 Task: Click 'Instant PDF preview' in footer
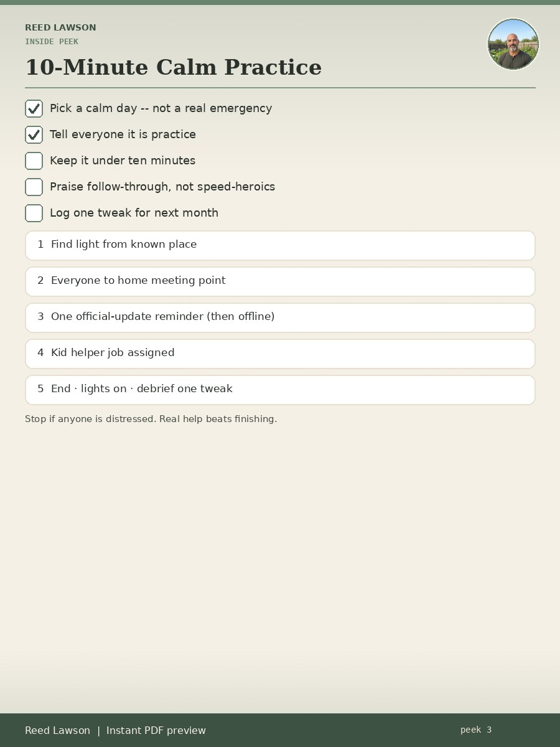coord(156,730)
